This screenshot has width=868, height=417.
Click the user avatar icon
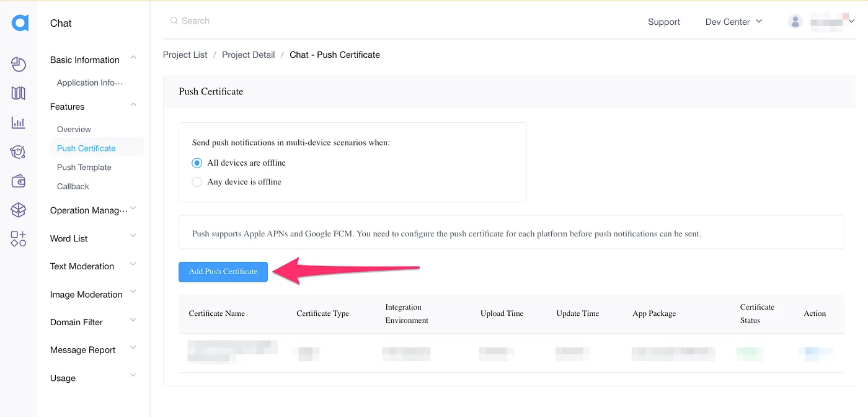coord(795,22)
